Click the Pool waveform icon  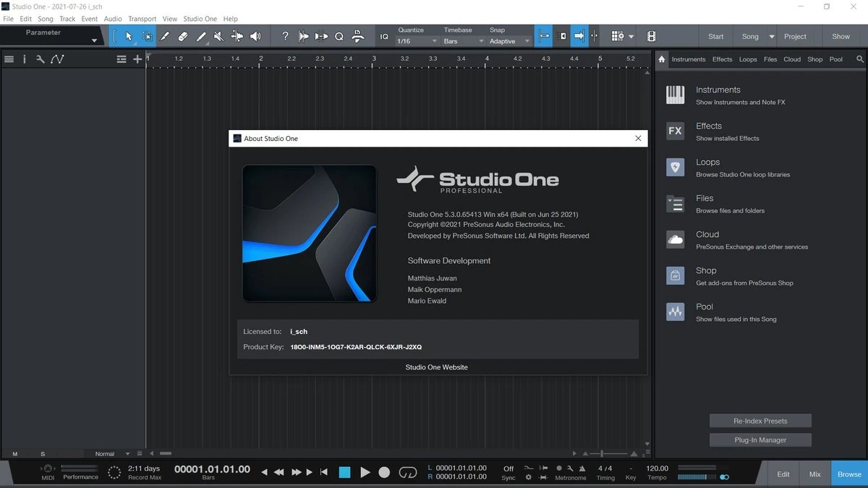click(675, 312)
